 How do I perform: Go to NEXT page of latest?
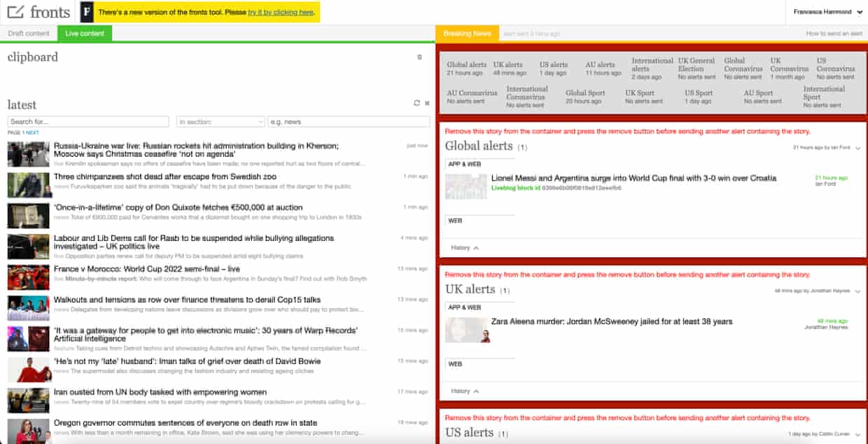32,132
